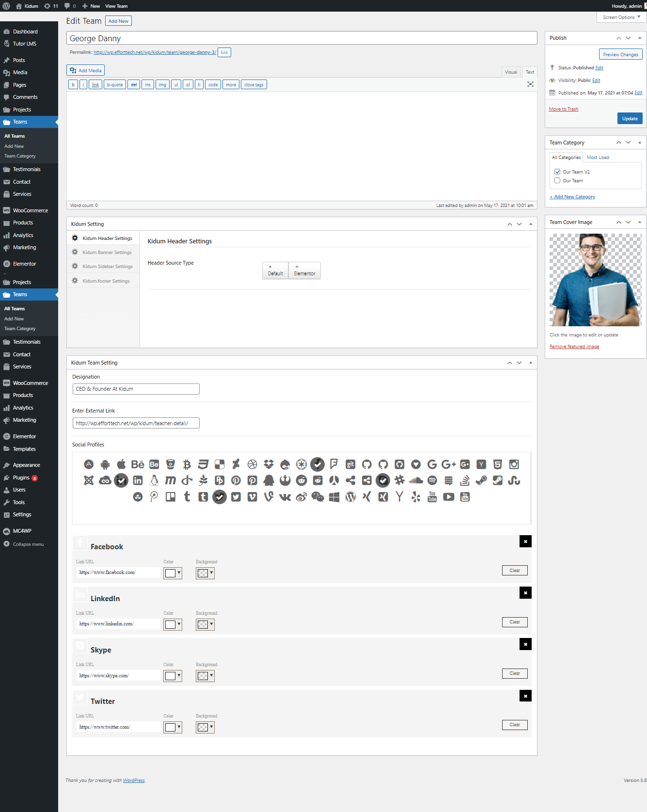
Task: Select the WordPress social profile icon
Action: pyautogui.click(x=350, y=497)
